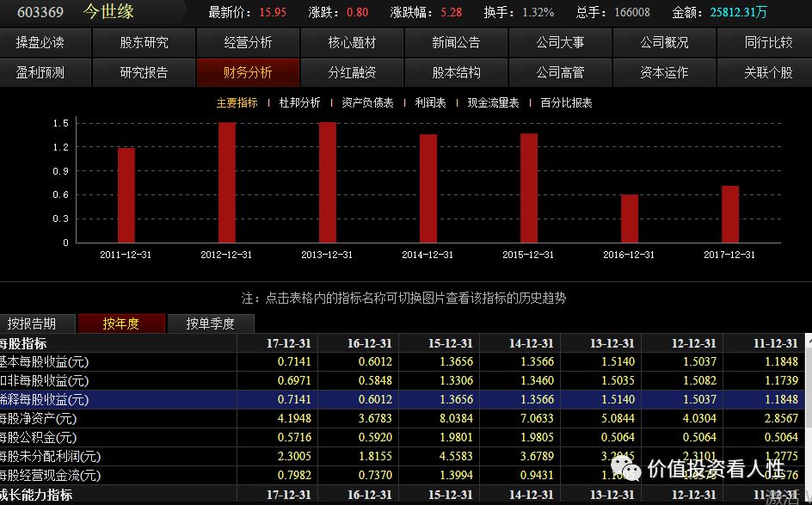This screenshot has width=812, height=505.
Task: Open the 分红融资 tab
Action: [352, 72]
